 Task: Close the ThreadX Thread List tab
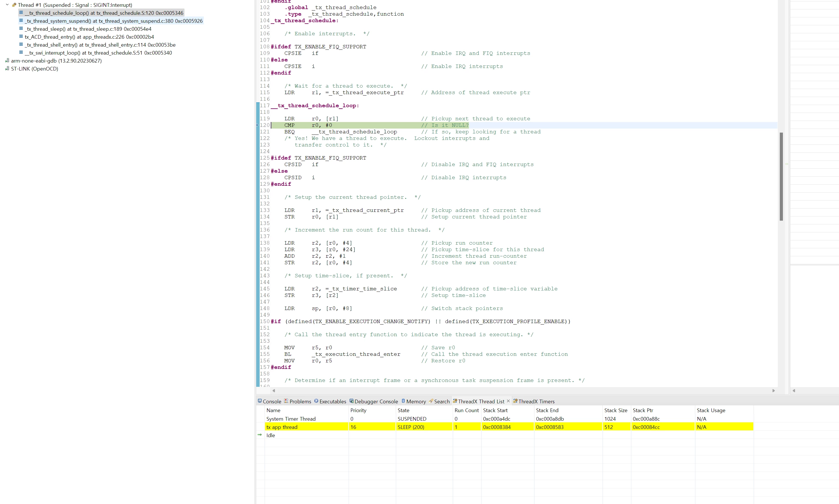508,401
